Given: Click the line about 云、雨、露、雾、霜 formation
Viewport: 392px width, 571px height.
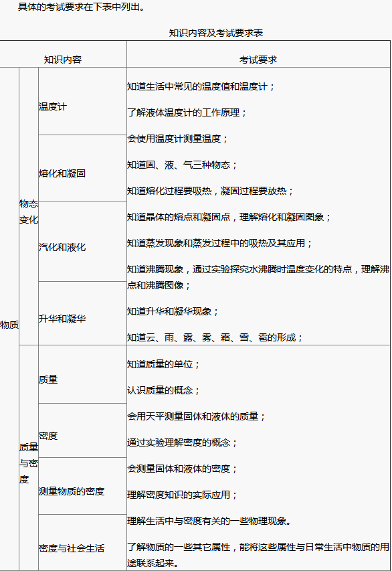Looking at the screenshot, I should [215, 337].
